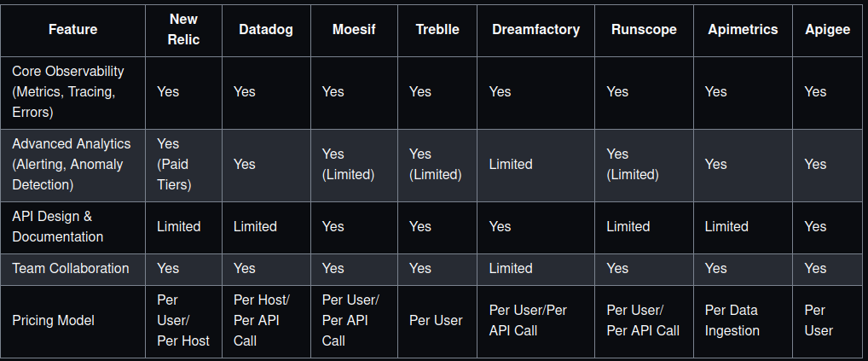Select the Dreamfactory column header
868x361 pixels.
click(535, 29)
